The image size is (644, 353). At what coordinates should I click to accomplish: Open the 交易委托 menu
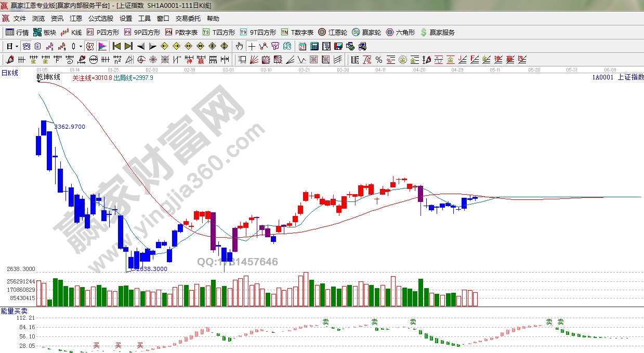(188, 19)
